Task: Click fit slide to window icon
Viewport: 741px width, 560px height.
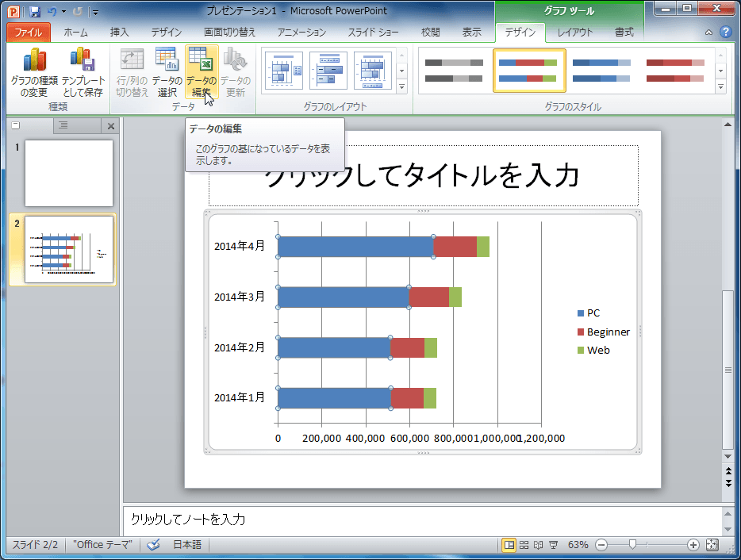Action: click(712, 545)
